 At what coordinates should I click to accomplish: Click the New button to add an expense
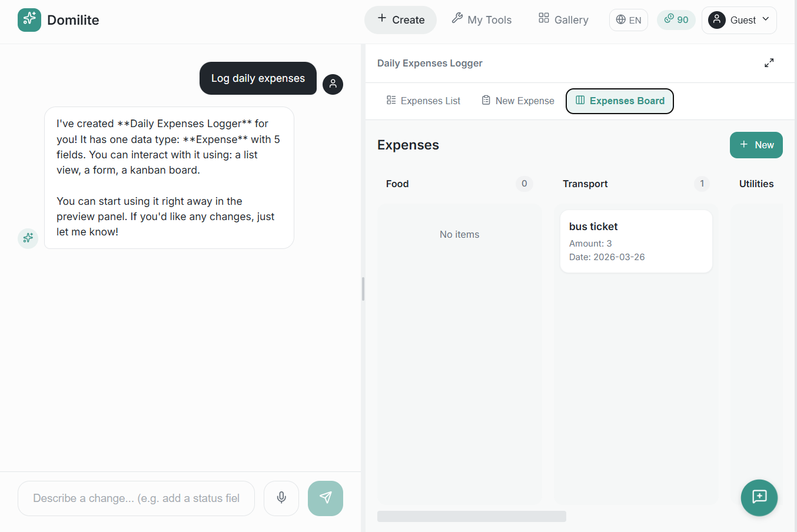tap(756, 145)
